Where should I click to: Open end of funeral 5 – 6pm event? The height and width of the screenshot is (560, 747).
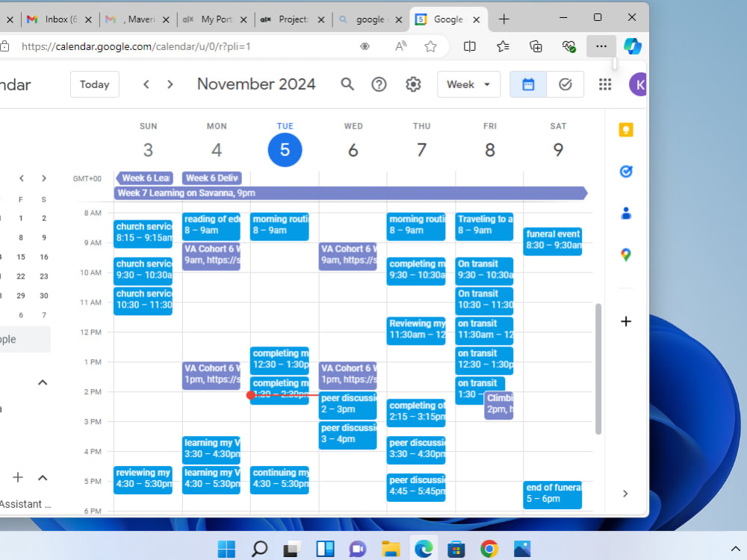[x=552, y=495]
